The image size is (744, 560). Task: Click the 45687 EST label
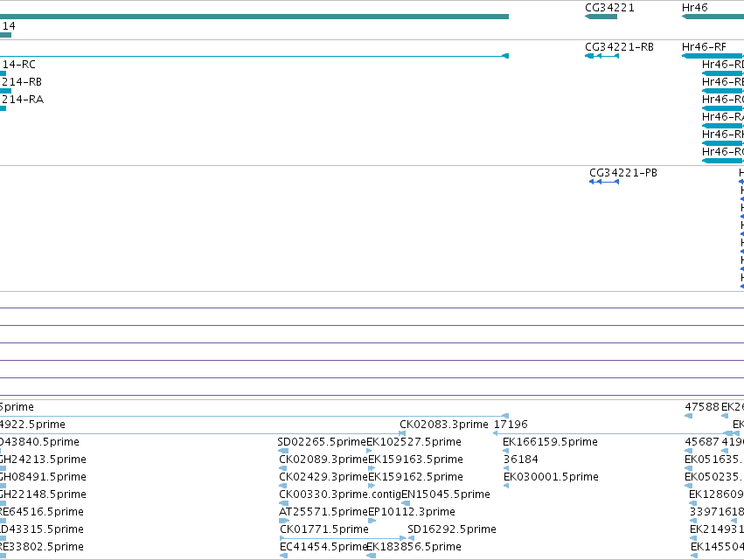(x=702, y=442)
